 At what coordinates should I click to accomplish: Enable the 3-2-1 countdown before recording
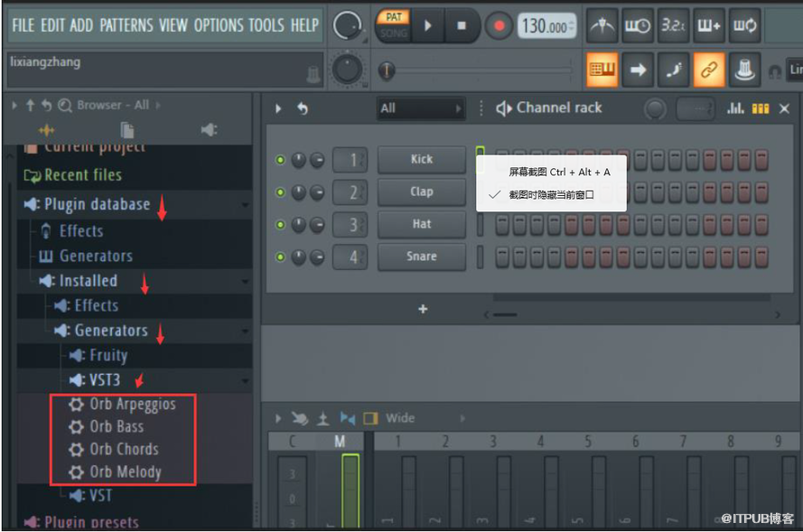[x=672, y=26]
